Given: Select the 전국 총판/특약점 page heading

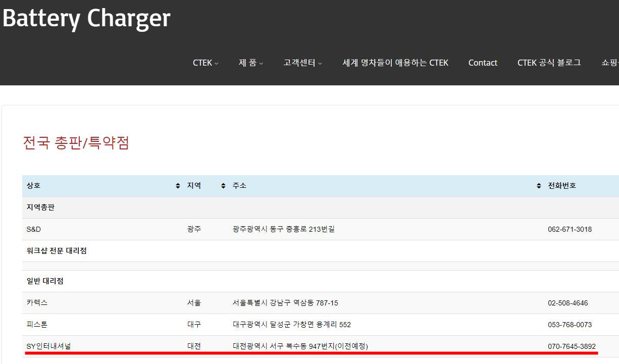Looking at the screenshot, I should pyautogui.click(x=76, y=143).
